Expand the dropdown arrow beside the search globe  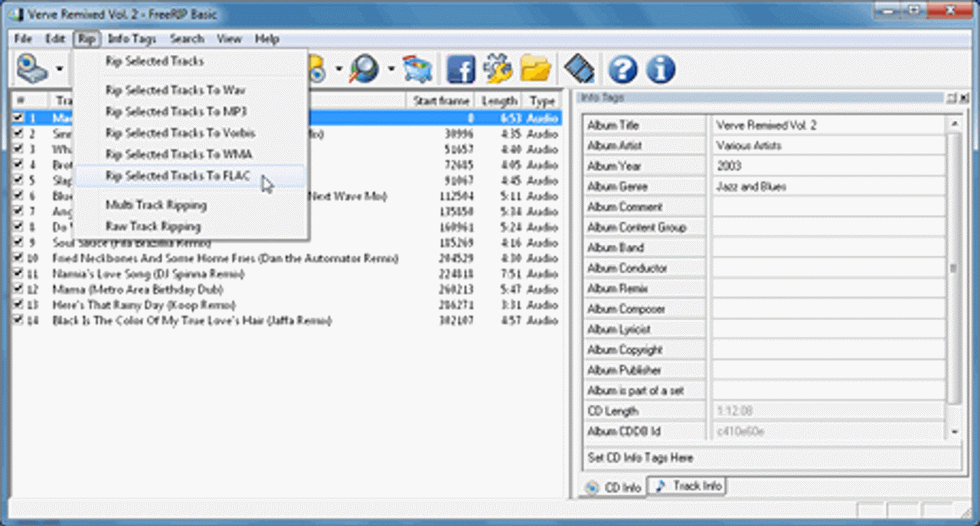390,70
